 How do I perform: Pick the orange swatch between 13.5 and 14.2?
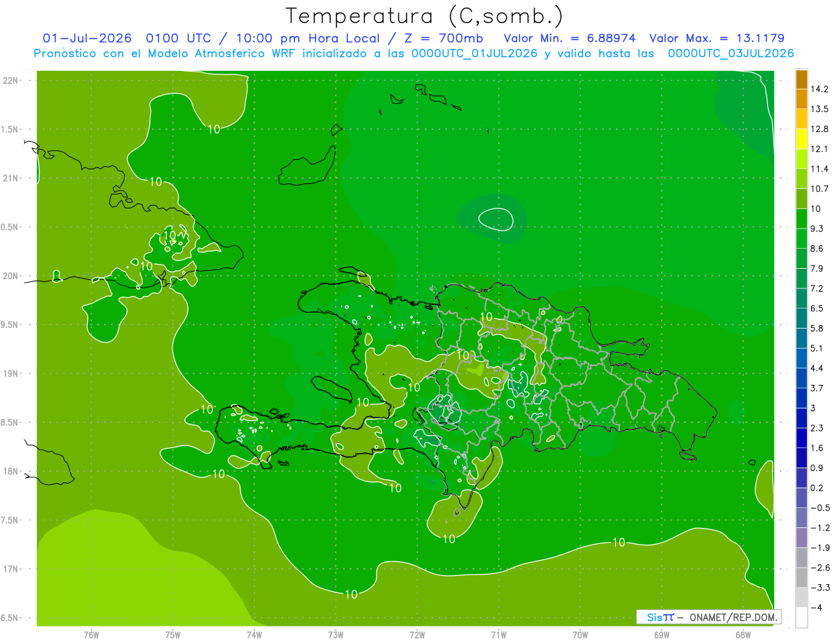pos(801,99)
